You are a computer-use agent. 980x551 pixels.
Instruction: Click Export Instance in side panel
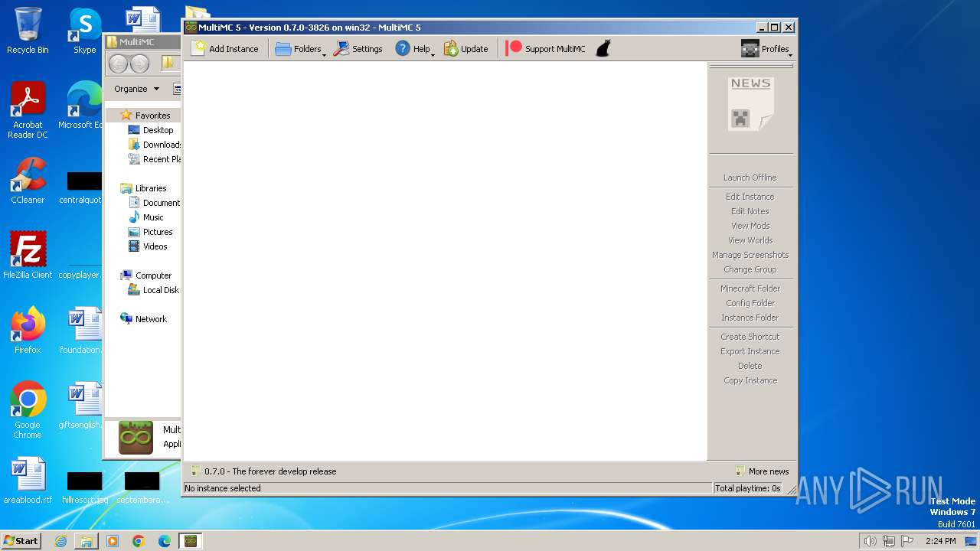750,351
